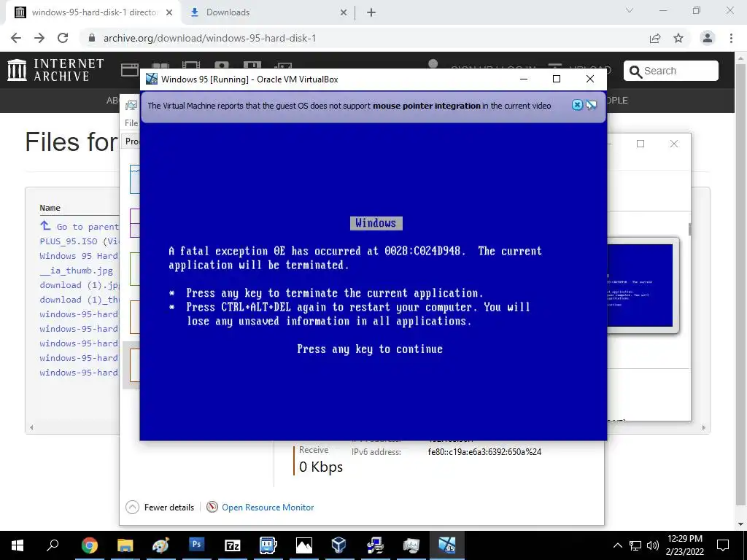The width and height of the screenshot is (747, 560).
Task: Show hidden system tray icons
Action: 617,545
